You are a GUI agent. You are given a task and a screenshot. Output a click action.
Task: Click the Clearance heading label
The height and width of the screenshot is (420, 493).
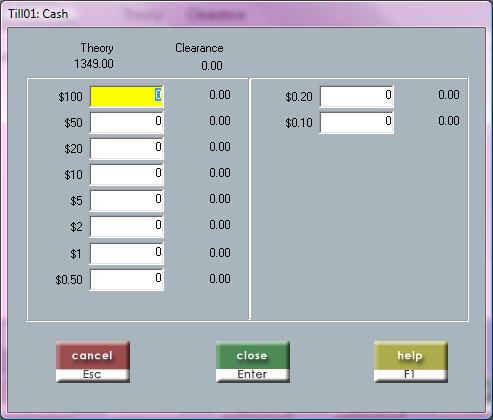(199, 48)
